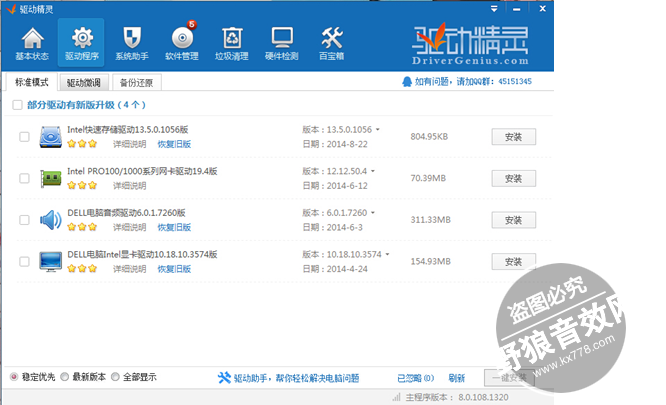The height and width of the screenshot is (405, 666).
Task: Click the date 2014-4-24
Action: click(x=347, y=269)
